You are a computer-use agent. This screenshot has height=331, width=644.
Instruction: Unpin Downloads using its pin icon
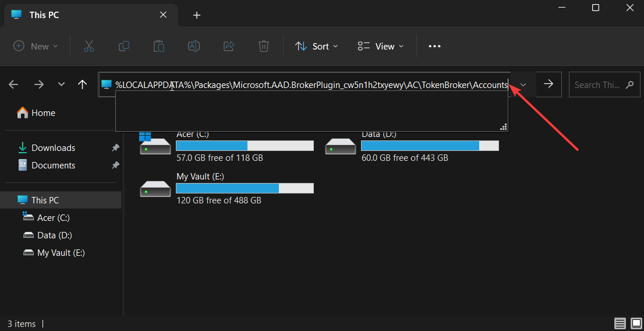(x=116, y=147)
